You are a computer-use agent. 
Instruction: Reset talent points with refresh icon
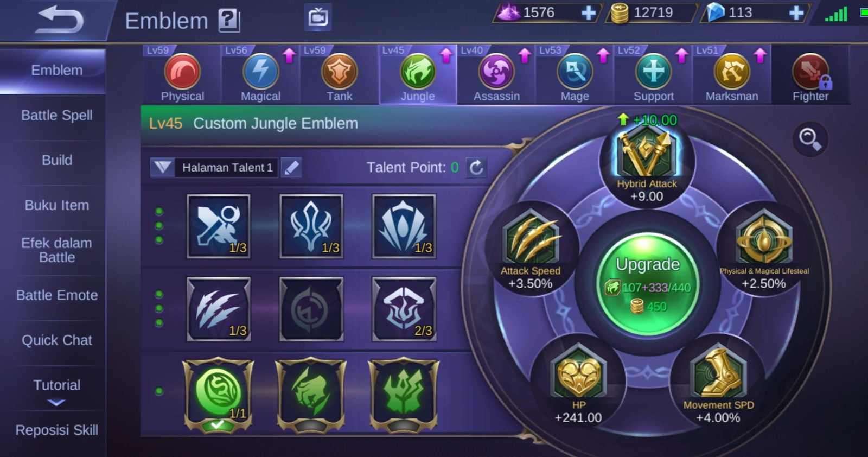[476, 167]
